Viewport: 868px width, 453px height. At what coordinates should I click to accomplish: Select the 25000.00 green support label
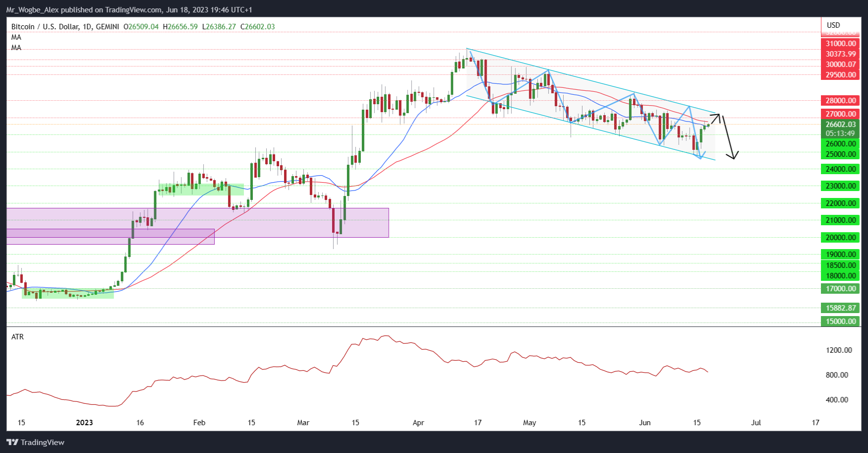840,154
